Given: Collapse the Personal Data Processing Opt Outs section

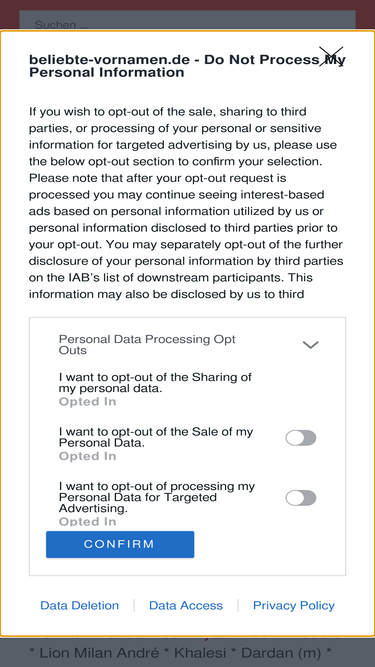Looking at the screenshot, I should coord(310,345).
